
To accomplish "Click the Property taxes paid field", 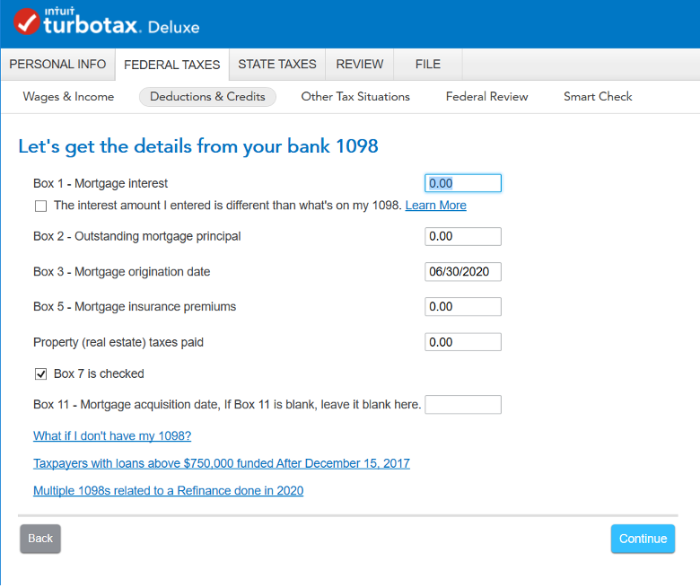I will tap(463, 342).
